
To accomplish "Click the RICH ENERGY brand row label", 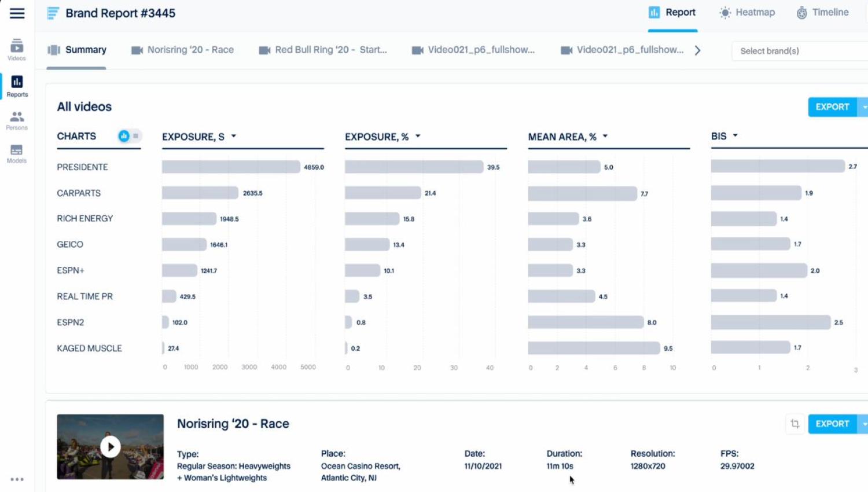I will (85, 219).
